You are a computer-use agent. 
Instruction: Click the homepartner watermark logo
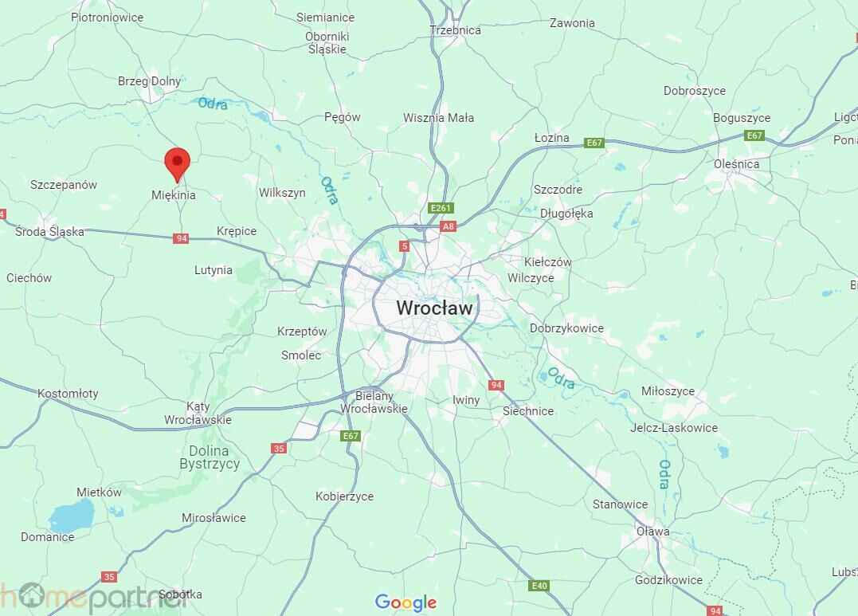[x=93, y=598]
